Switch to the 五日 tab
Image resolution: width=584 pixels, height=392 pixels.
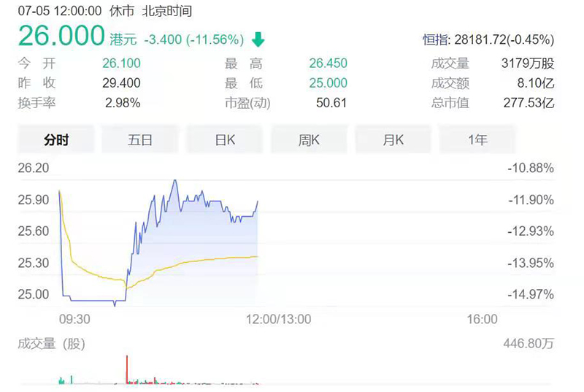pyautogui.click(x=140, y=139)
